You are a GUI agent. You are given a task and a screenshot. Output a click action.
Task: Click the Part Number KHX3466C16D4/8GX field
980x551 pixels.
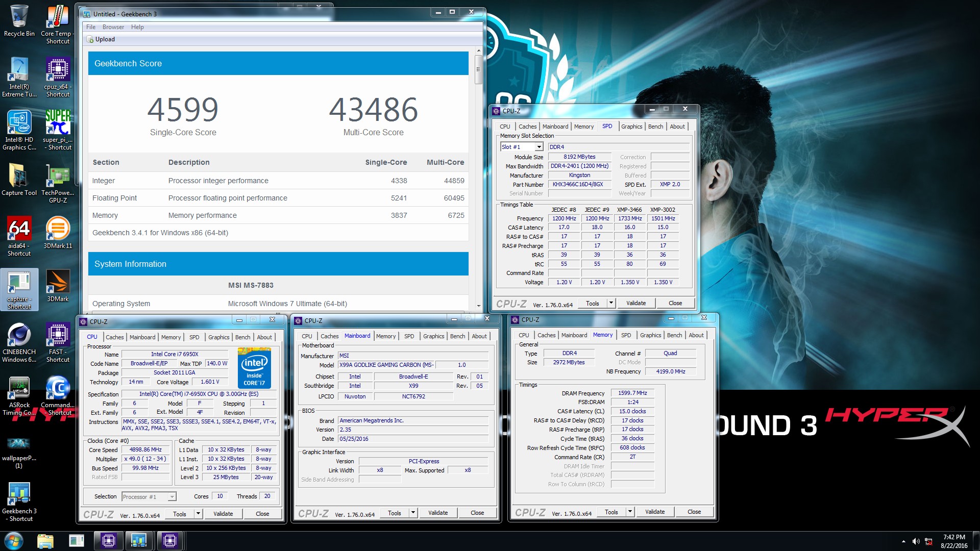click(579, 185)
